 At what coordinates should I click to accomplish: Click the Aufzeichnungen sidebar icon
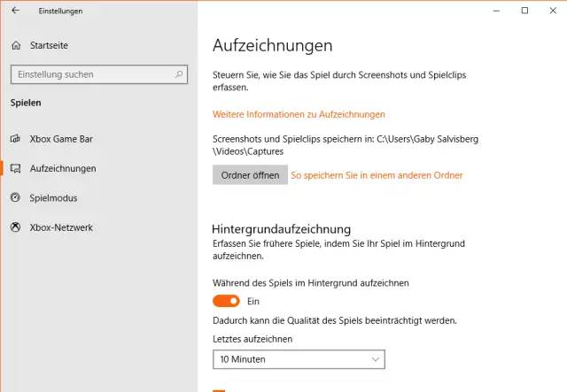pos(15,168)
